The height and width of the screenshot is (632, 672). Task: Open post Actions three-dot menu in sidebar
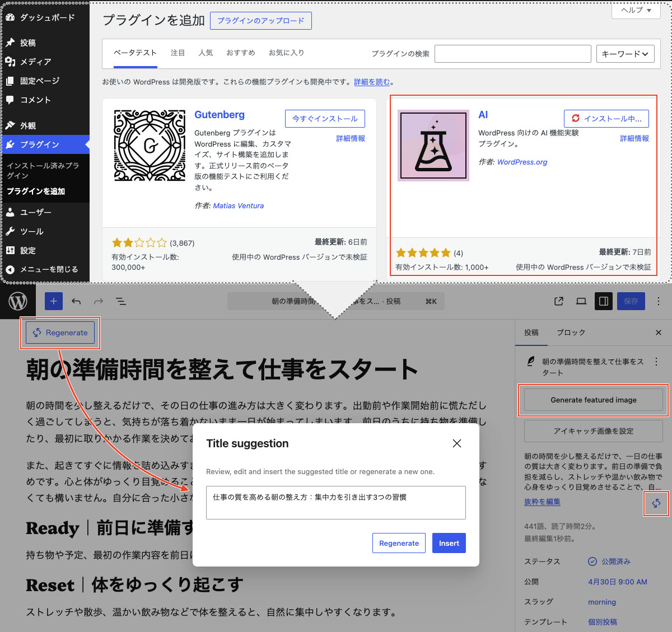pos(656,362)
